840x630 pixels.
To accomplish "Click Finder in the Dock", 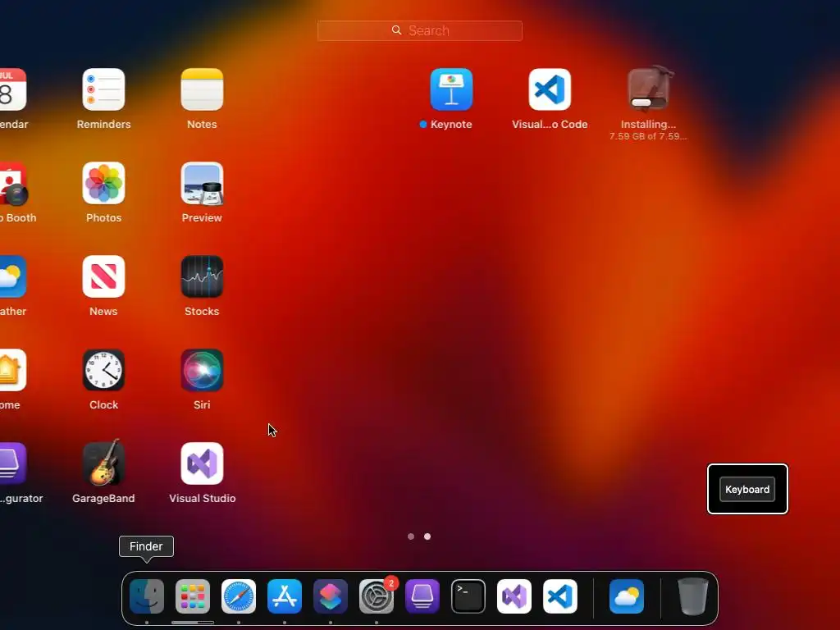I will tap(147, 596).
